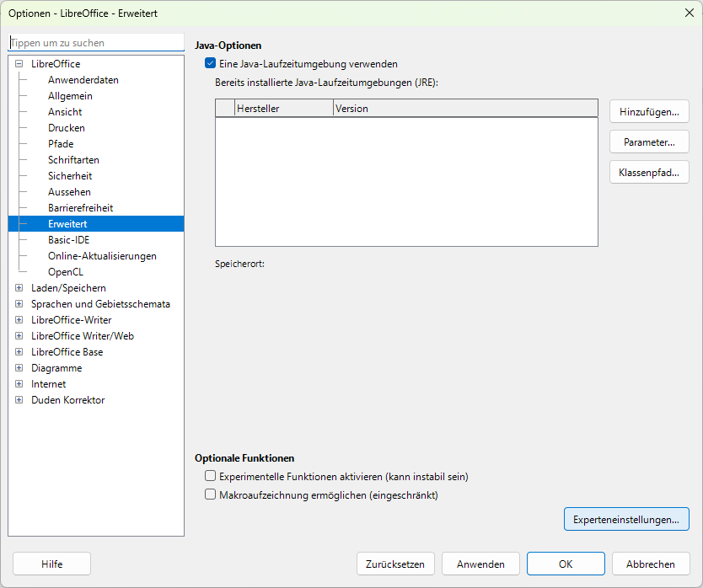The image size is (703, 588).
Task: Click the Hinzufügen... button
Action: [x=648, y=111]
